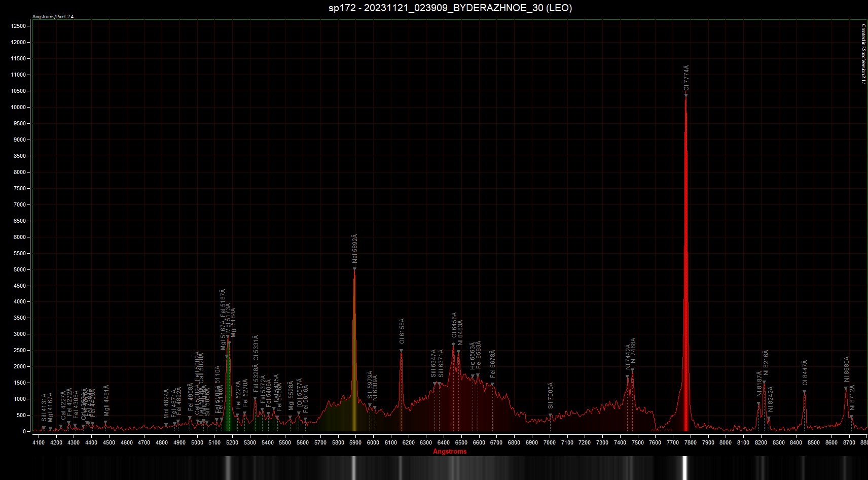Click the chart title sp172 BYDERAZHNOE_30 (LEO)

click(450, 8)
